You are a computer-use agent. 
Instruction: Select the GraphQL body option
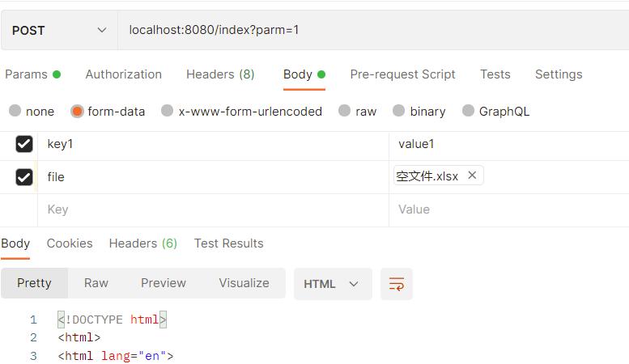coord(468,111)
